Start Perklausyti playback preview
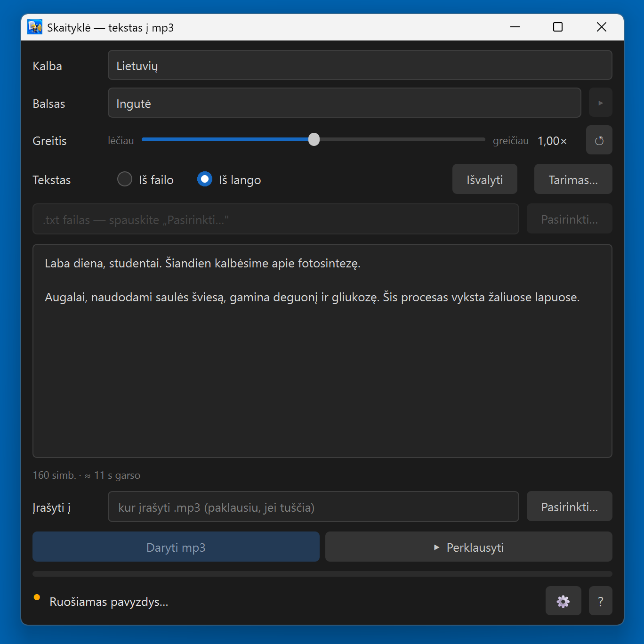Image resolution: width=644 pixels, height=644 pixels. [x=469, y=547]
